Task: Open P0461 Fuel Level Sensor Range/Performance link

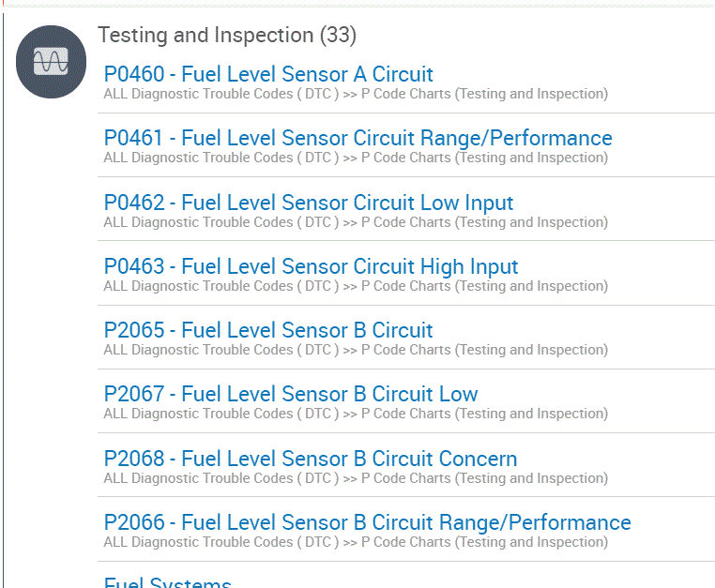Action: click(x=357, y=138)
